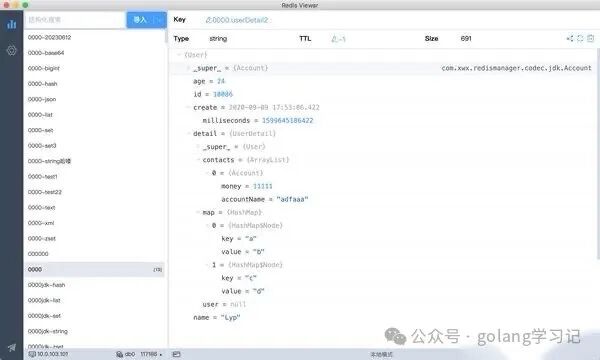Image resolution: width=600 pixels, height=360 pixels.
Task: Click class name com.xwx.redismanager.codec.jdk.Account
Action: click(x=516, y=68)
